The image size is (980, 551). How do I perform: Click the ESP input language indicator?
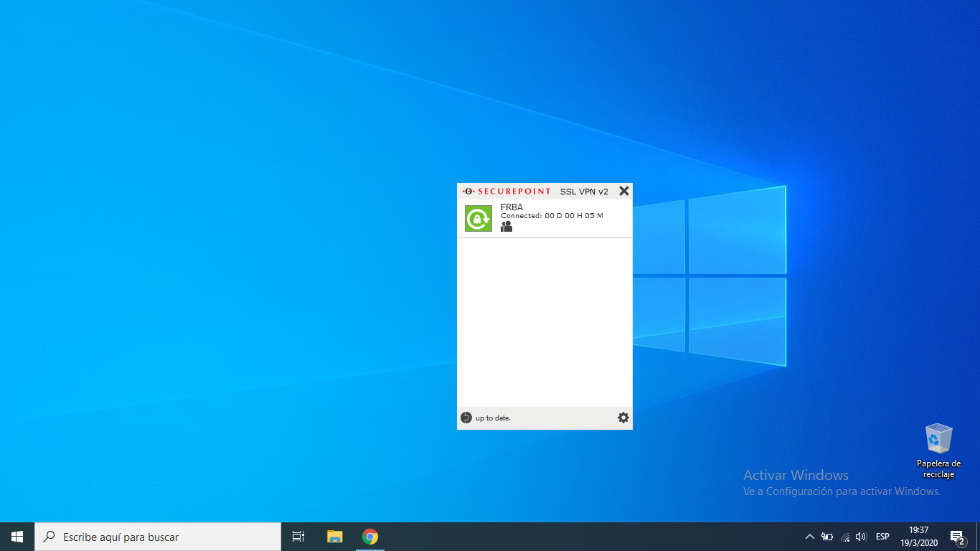pyautogui.click(x=882, y=537)
